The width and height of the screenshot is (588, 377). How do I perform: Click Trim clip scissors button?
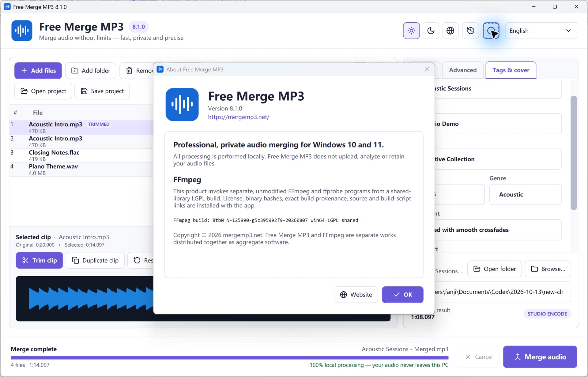(x=40, y=260)
